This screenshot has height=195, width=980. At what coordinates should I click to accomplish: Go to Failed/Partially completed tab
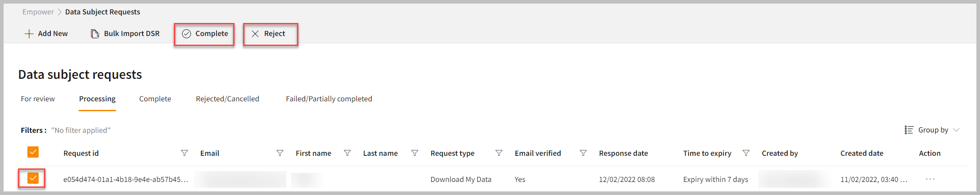329,99
